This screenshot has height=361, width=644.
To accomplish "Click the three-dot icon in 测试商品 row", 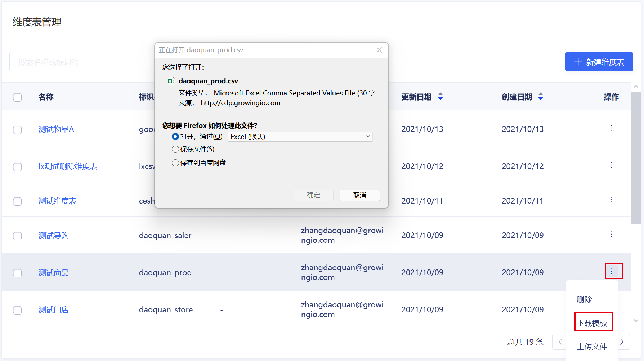I will coord(611,271).
